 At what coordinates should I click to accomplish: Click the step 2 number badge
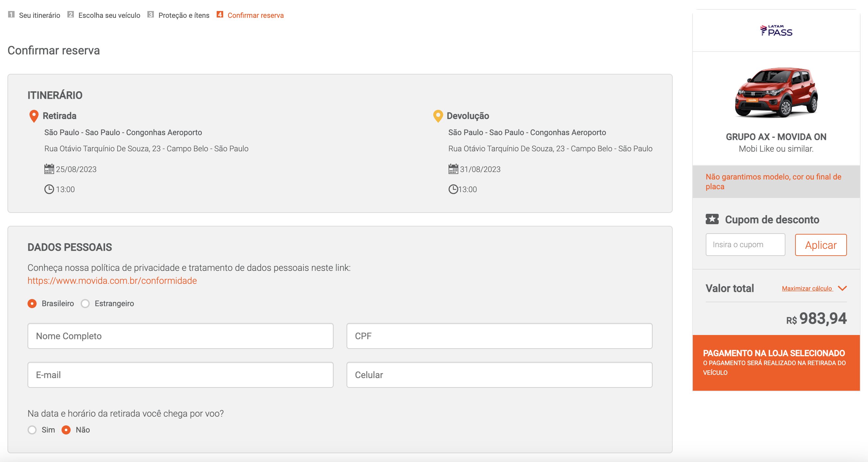coord(70,15)
